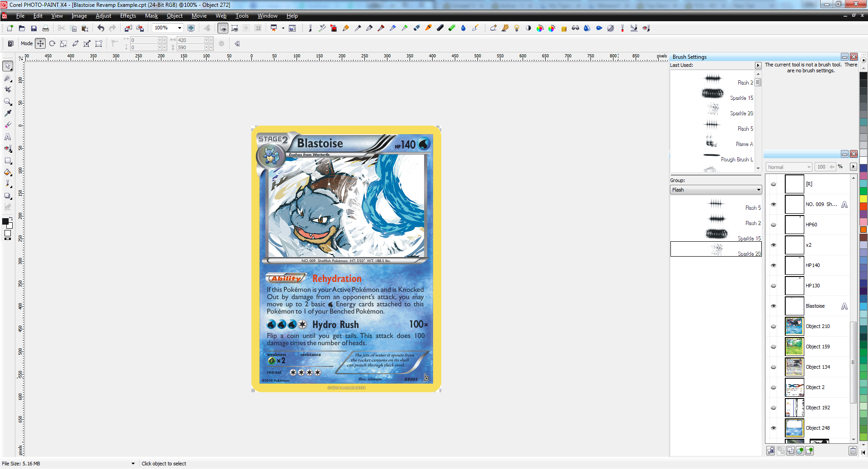The height and width of the screenshot is (469, 868).
Task: Pick the yellow swatch in color palette
Action: pos(863,198)
